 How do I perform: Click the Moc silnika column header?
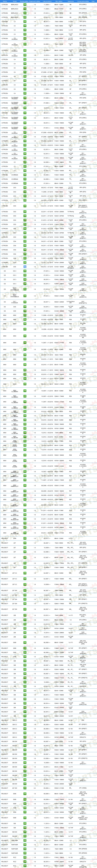click(x=59, y=1)
